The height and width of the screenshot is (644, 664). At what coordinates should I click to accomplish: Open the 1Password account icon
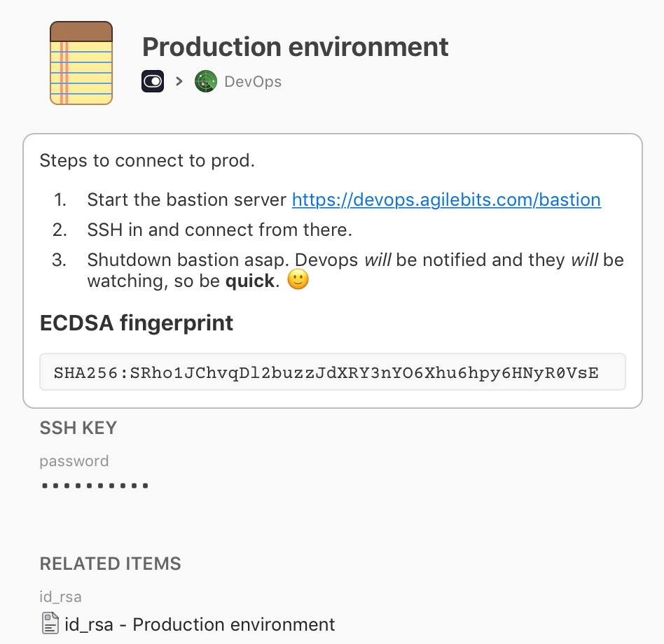click(x=153, y=81)
